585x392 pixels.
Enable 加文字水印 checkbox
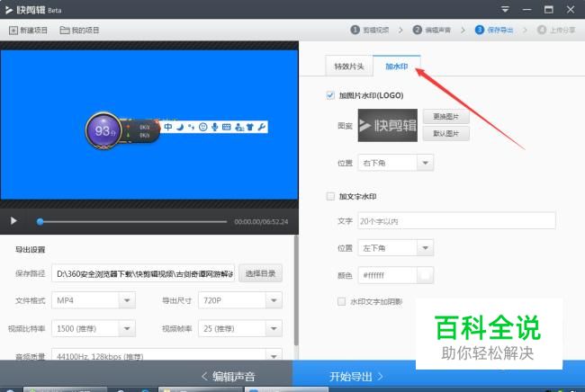(x=330, y=196)
